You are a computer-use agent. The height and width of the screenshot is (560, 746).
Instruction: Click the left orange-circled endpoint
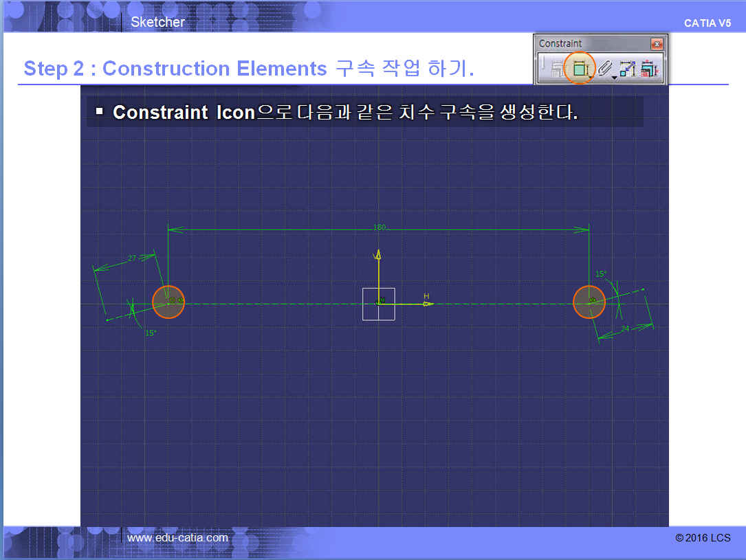pos(168,302)
